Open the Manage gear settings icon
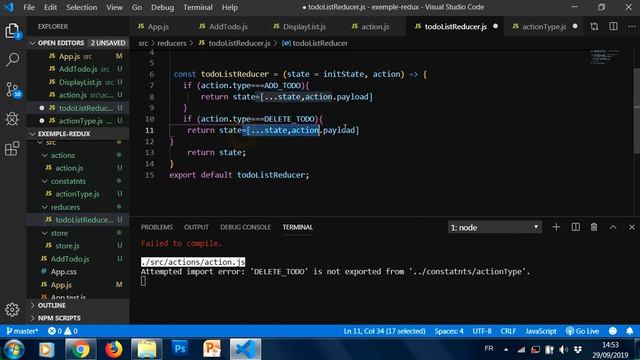 (x=12, y=309)
